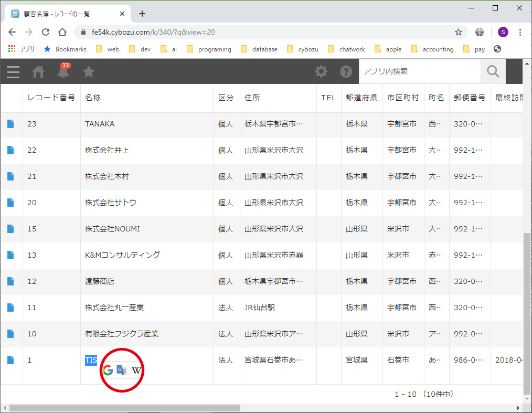The height and width of the screenshot is (413, 532).
Task: Open record details for record 23
Action: point(10,124)
